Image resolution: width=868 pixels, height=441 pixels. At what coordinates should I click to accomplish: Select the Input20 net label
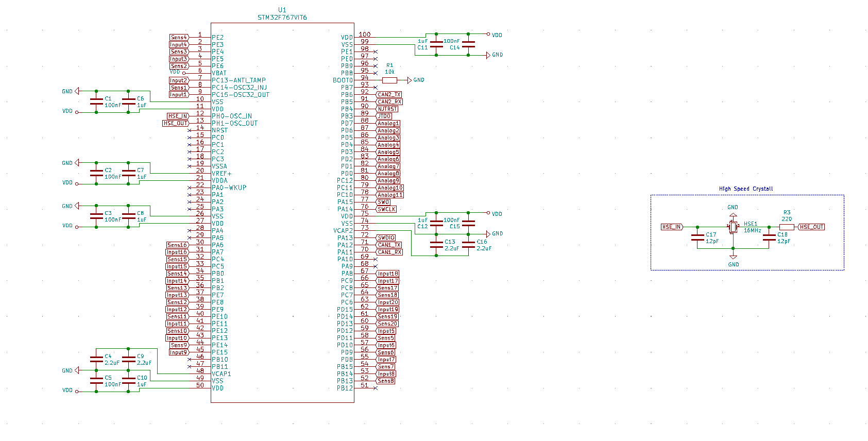tap(387, 302)
